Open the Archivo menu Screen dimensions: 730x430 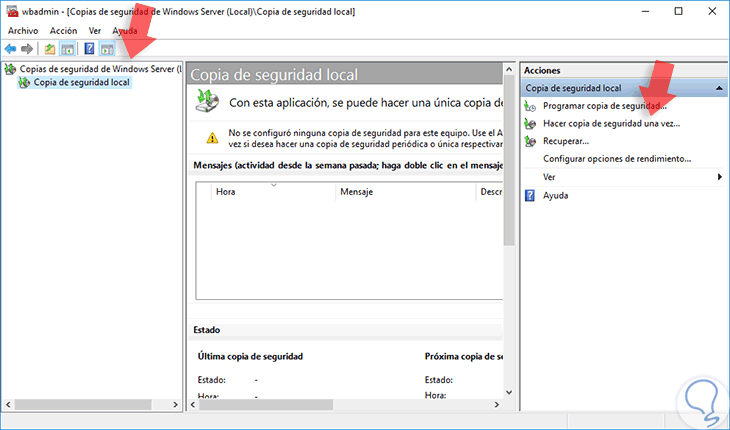[x=23, y=31]
